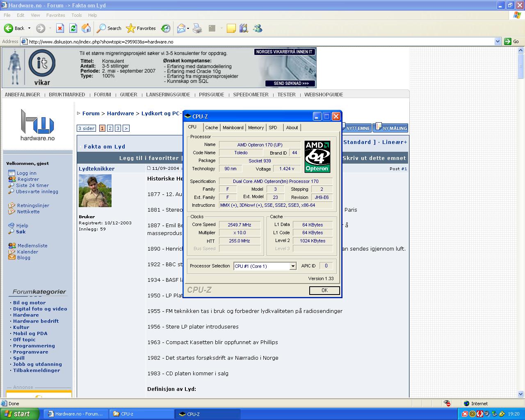
Task: Click the Logg inn link
Action: point(27,173)
